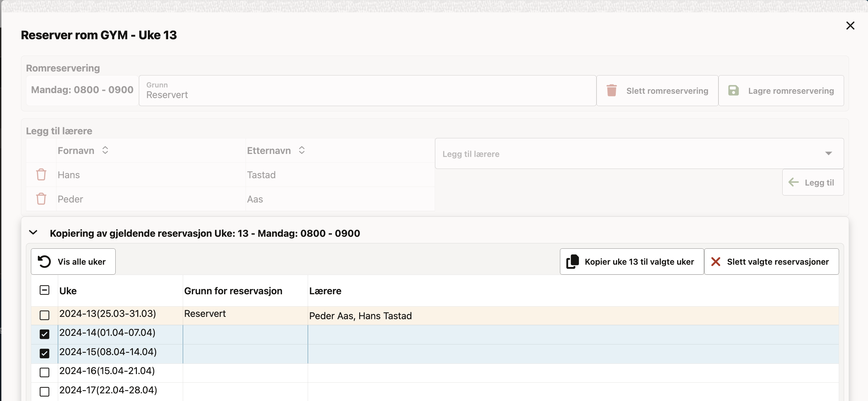Click red X icon for Slett valgte reservasjoner
Image resolution: width=868 pixels, height=401 pixels.
tap(715, 262)
